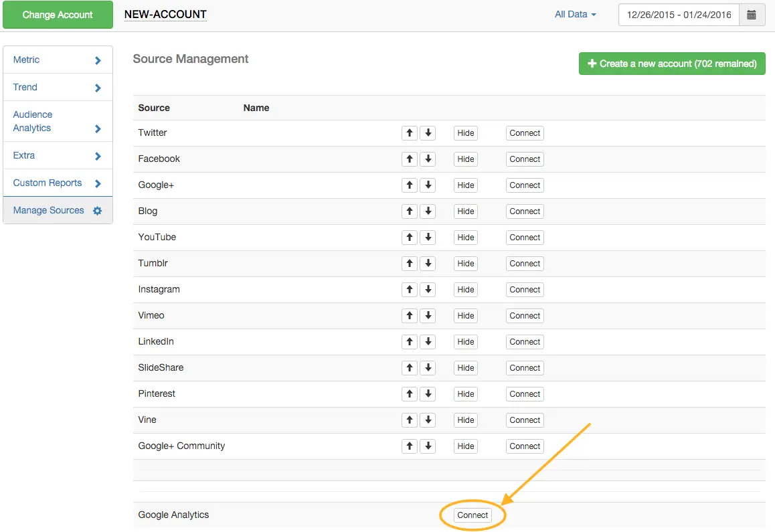Open the calendar date picker icon
The height and width of the screenshot is (532, 775).
pos(752,15)
